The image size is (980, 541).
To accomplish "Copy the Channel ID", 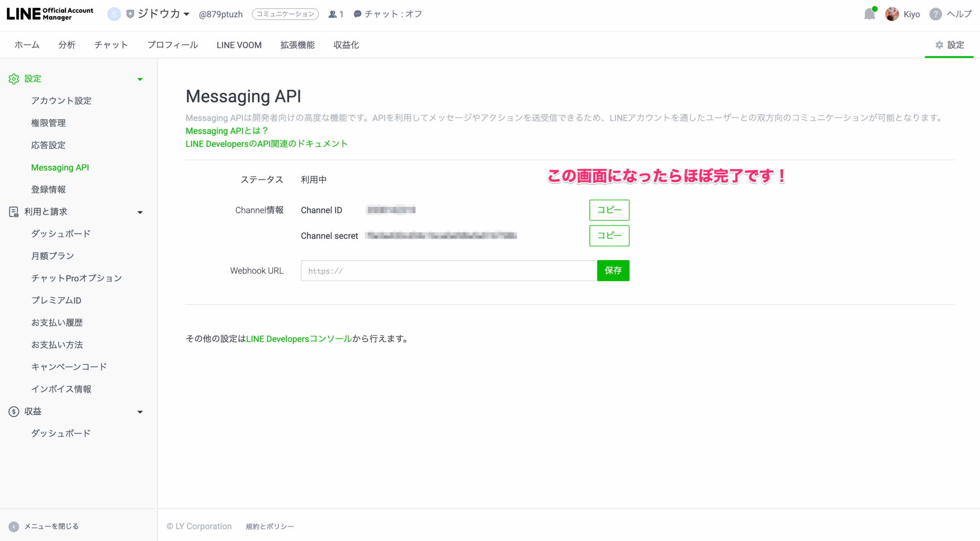I will click(609, 210).
